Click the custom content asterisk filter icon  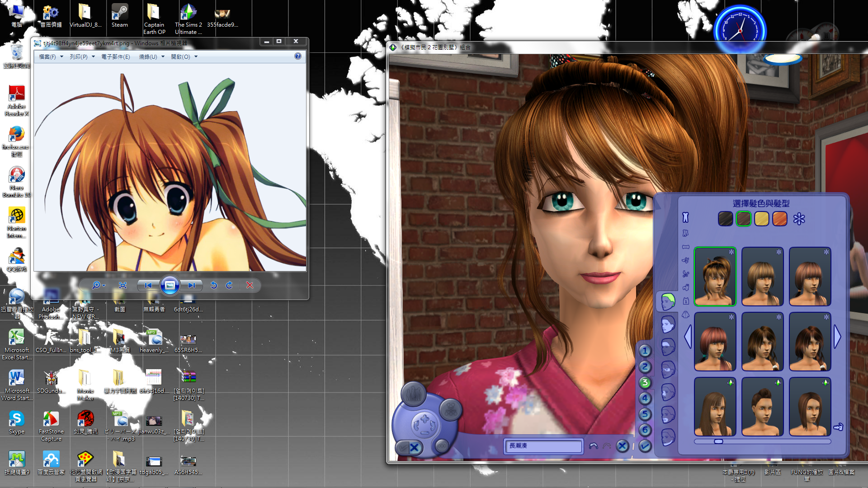[x=799, y=219]
